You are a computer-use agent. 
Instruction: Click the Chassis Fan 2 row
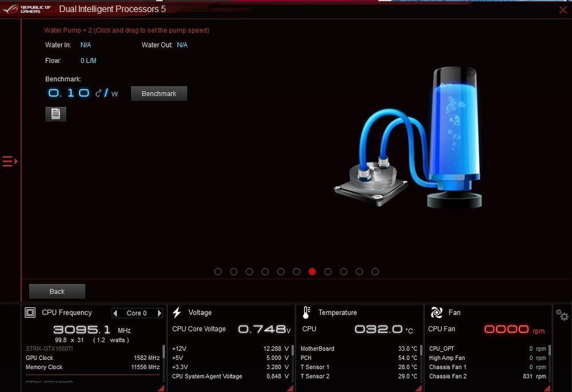487,377
